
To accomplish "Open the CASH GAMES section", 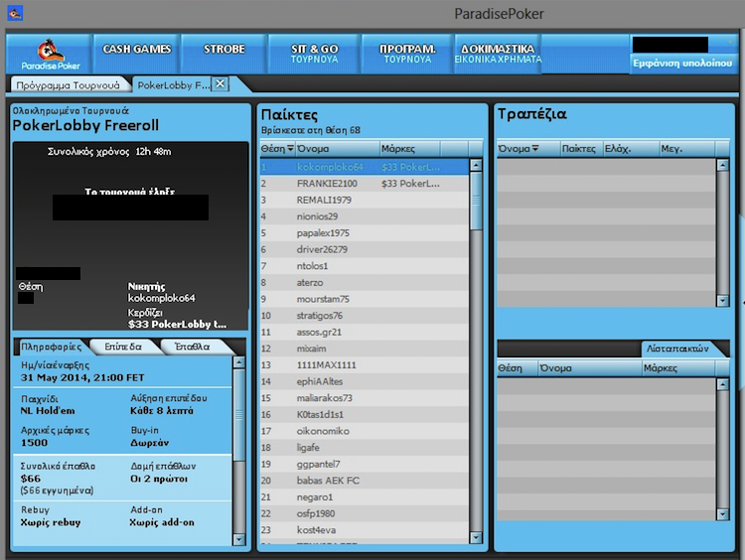I will tap(136, 55).
